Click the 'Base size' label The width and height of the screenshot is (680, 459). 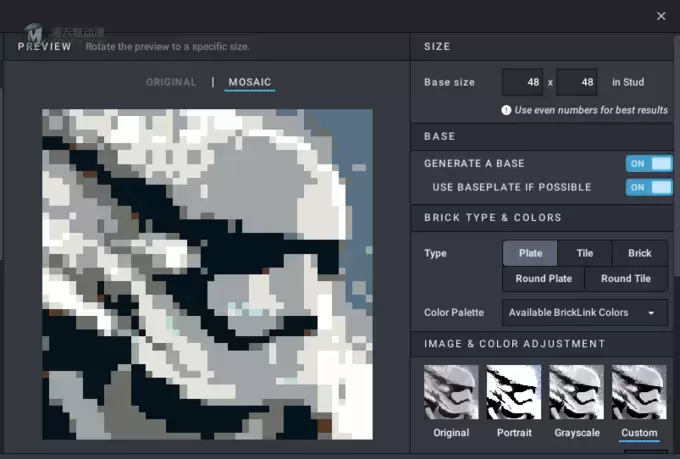[x=449, y=82]
